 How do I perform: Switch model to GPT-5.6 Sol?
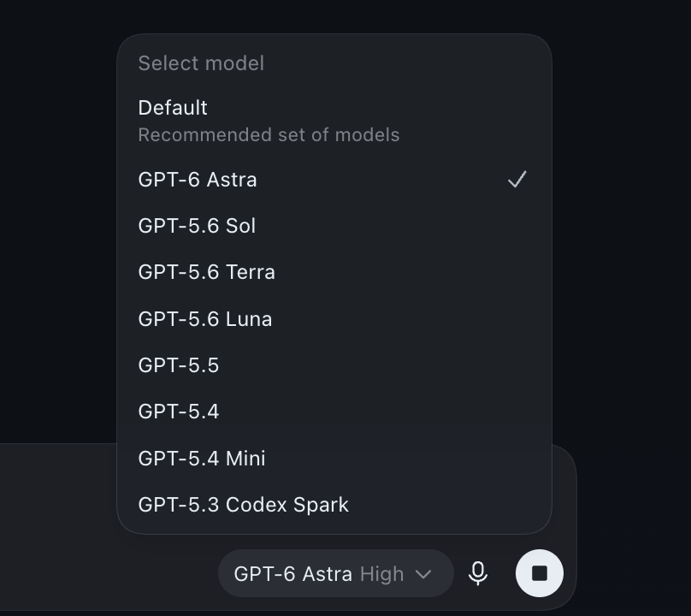334,226
